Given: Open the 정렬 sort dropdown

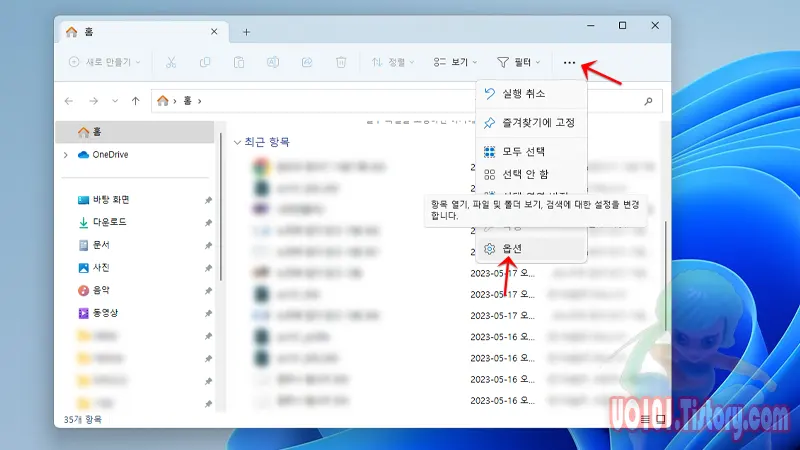Looking at the screenshot, I should [x=392, y=62].
